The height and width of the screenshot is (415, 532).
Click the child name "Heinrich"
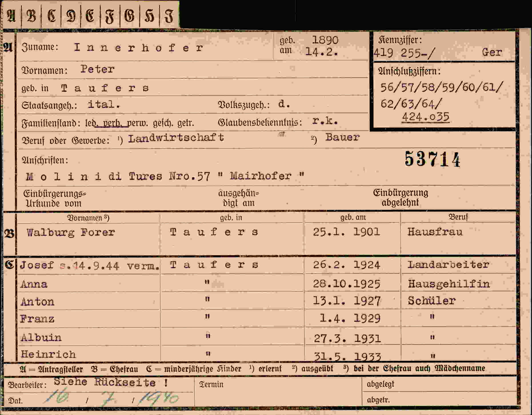(x=48, y=354)
